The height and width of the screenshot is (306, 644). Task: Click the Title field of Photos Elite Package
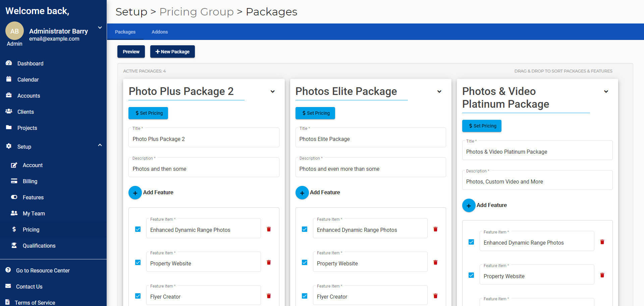coord(371,138)
